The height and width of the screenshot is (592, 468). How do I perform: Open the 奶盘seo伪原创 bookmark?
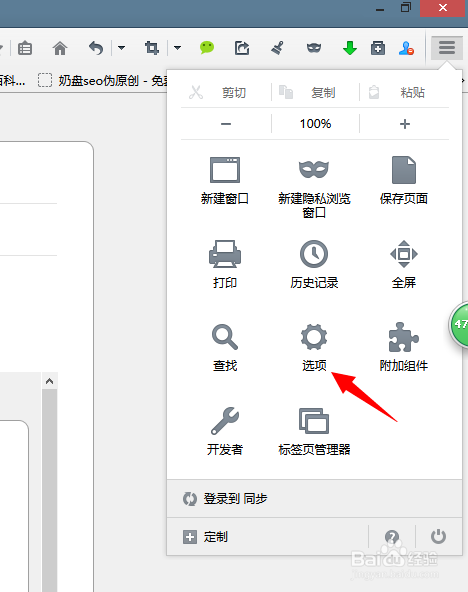click(x=103, y=80)
